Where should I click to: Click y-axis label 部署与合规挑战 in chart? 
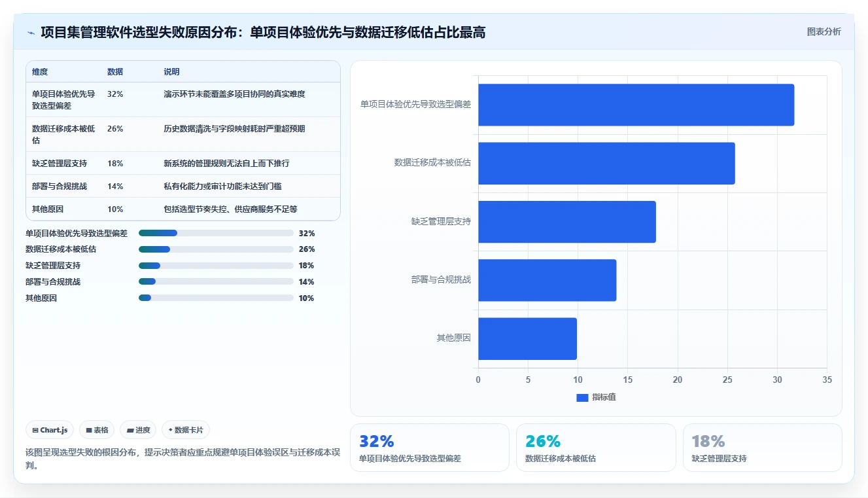(441, 279)
